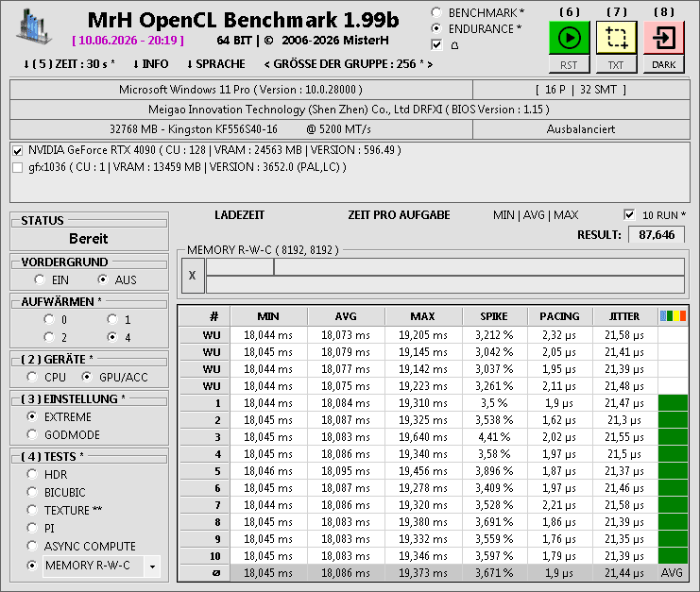This screenshot has height=592, width=700.
Task: Click the 19,640 ms MAX cell in row 3
Action: click(x=423, y=437)
